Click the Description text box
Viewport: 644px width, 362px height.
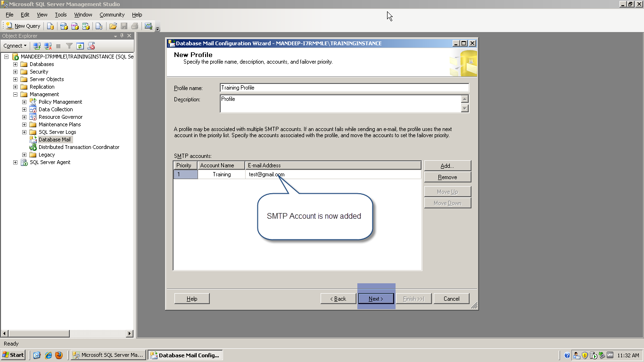pyautogui.click(x=340, y=104)
